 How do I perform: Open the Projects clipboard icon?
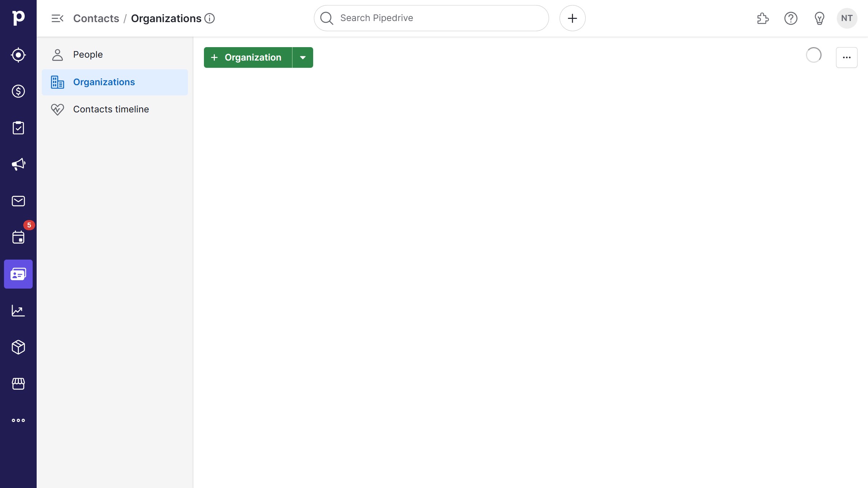click(x=18, y=128)
